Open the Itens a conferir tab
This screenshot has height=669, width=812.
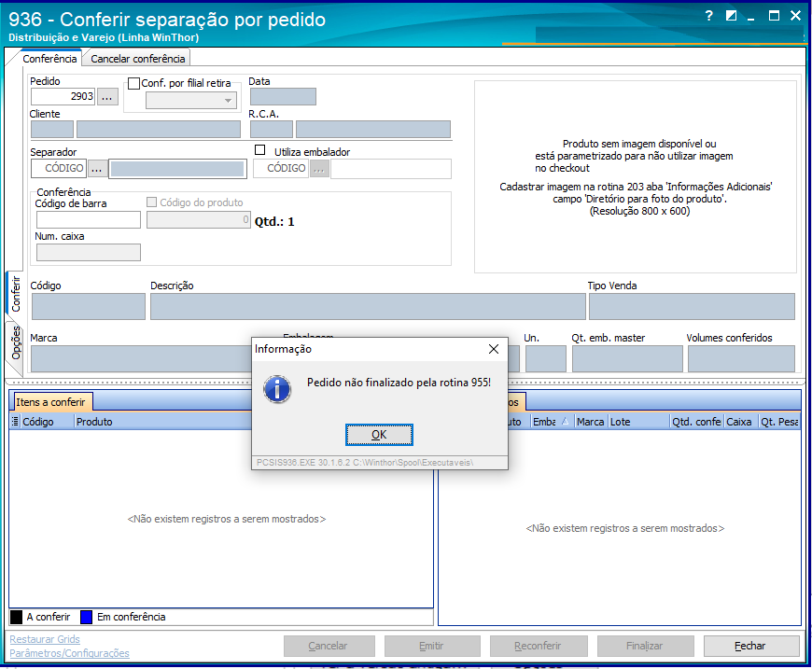tap(50, 402)
